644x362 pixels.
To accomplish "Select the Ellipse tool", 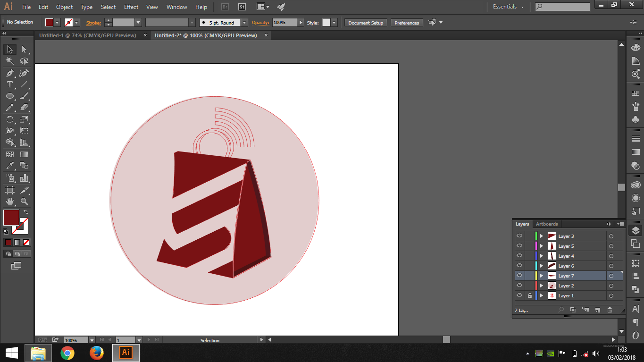I will (x=10, y=96).
